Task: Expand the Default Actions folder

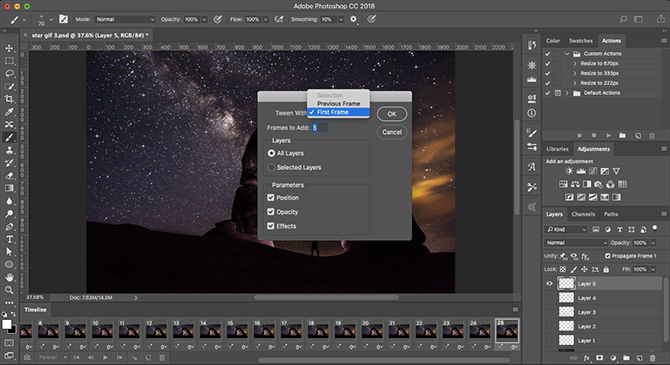Action: [x=567, y=93]
